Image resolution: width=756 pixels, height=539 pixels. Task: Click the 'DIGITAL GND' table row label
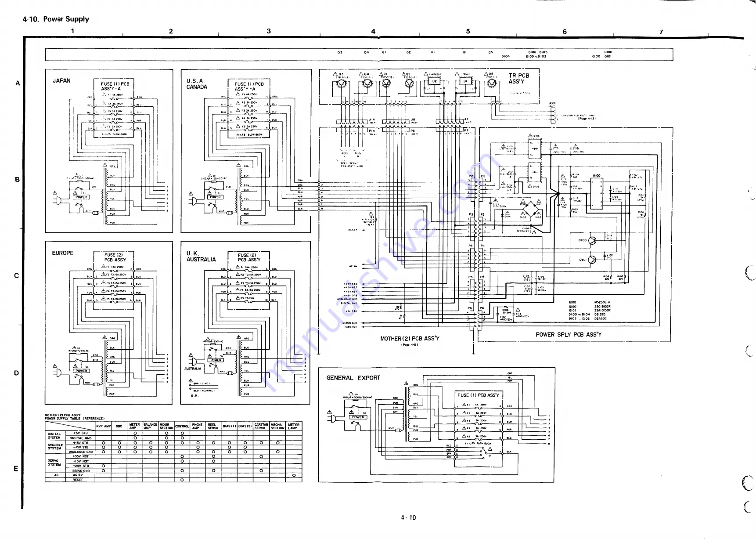coord(80,438)
